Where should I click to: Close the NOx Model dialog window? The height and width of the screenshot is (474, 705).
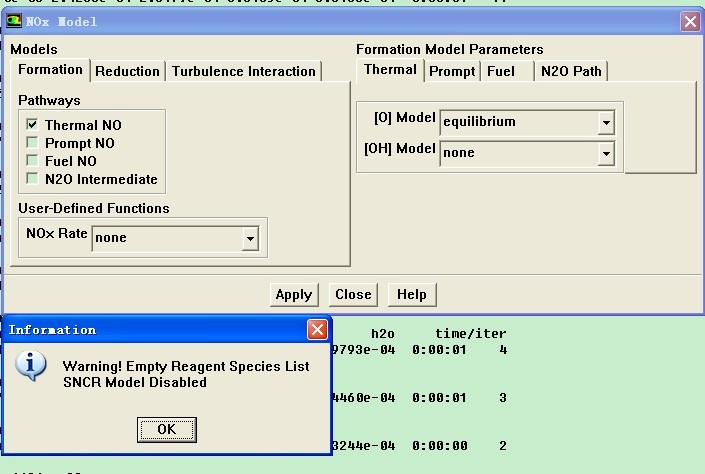[x=689, y=21]
